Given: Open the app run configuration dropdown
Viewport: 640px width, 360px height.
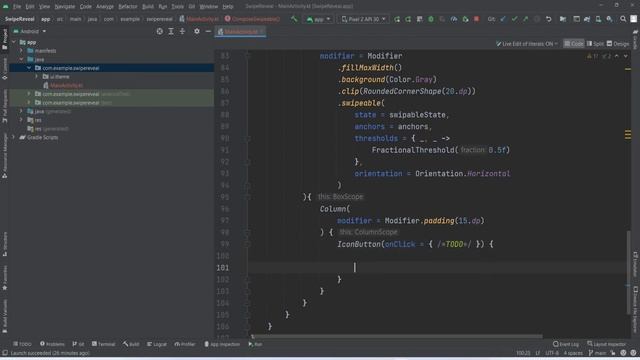Looking at the screenshot, I should (318, 19).
